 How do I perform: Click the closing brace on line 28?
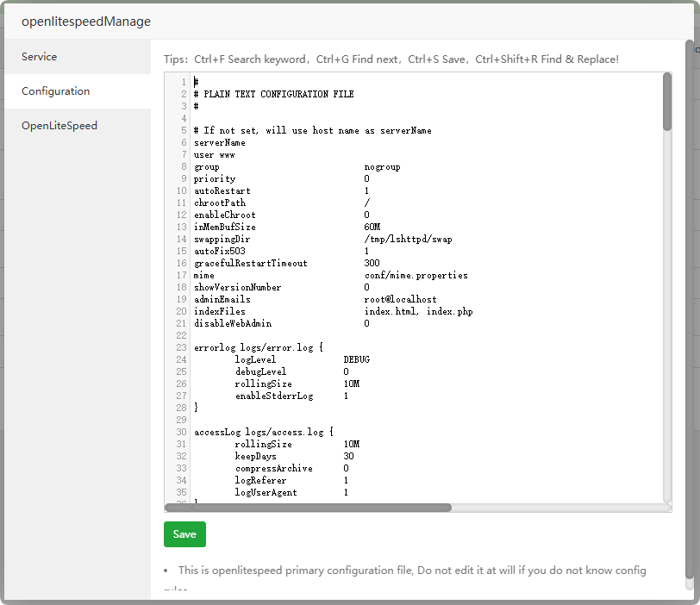click(x=196, y=408)
